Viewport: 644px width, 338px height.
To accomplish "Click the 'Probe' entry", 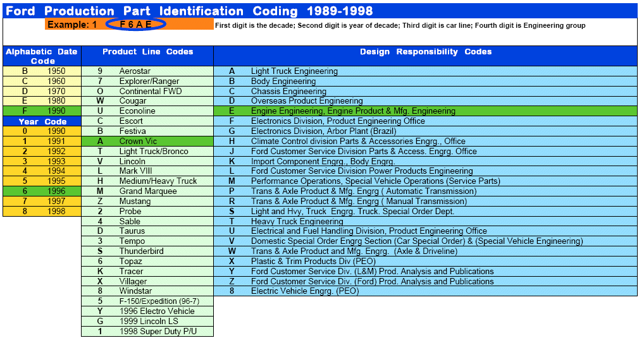I will point(147,211).
